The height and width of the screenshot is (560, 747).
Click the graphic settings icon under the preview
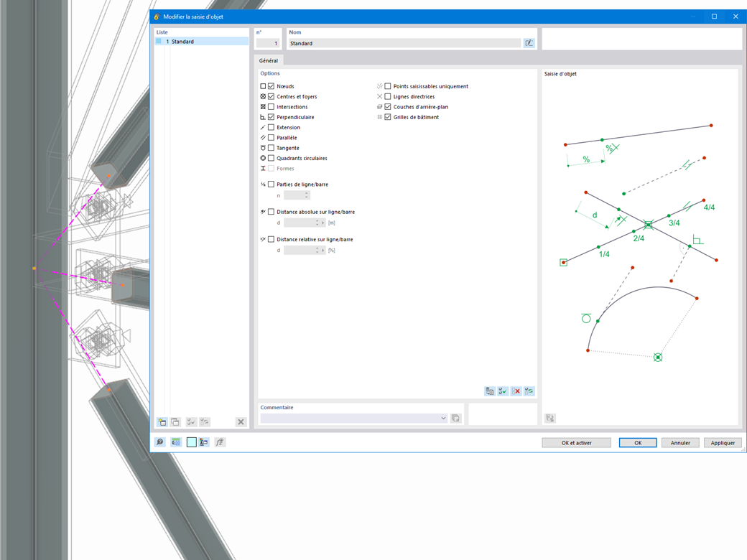(550, 418)
